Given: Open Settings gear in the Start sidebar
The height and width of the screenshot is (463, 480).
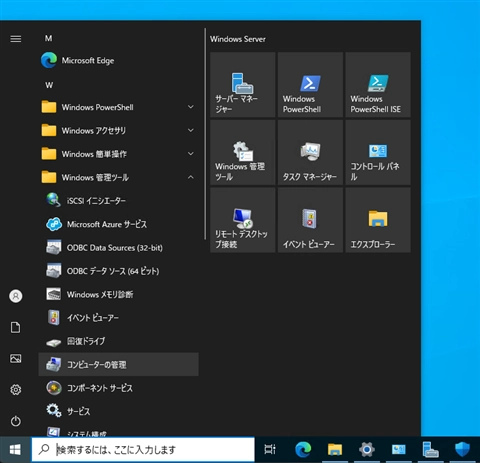Looking at the screenshot, I should [16, 390].
